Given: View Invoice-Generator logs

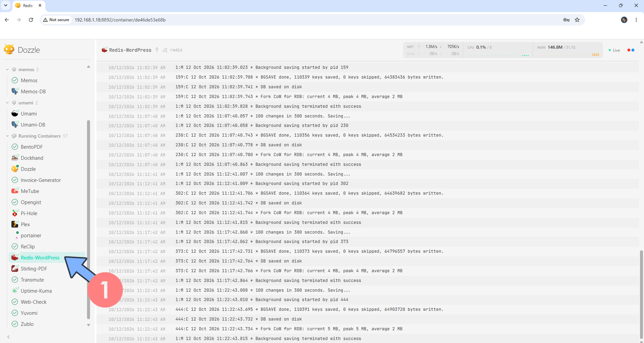Looking at the screenshot, I should 41,180.
